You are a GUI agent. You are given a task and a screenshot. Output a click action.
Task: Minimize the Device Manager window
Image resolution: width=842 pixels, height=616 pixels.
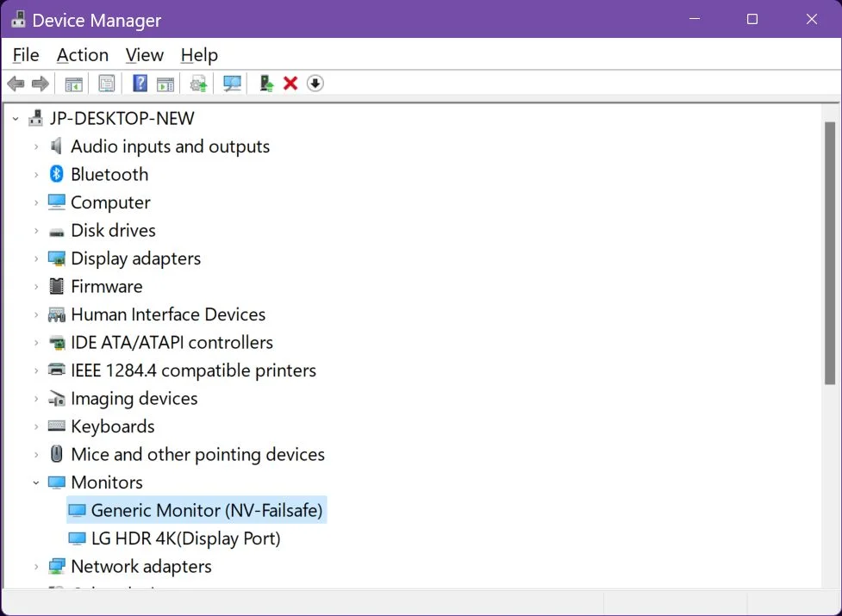[695, 19]
